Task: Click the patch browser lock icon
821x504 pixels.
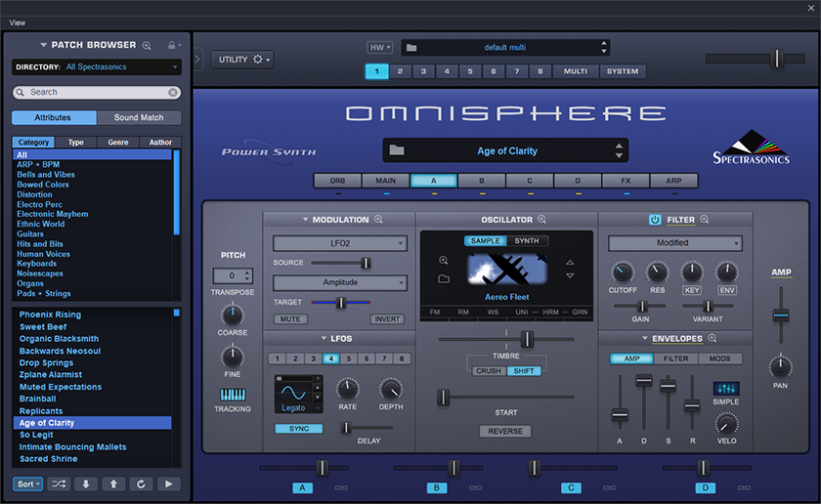Action: point(172,45)
